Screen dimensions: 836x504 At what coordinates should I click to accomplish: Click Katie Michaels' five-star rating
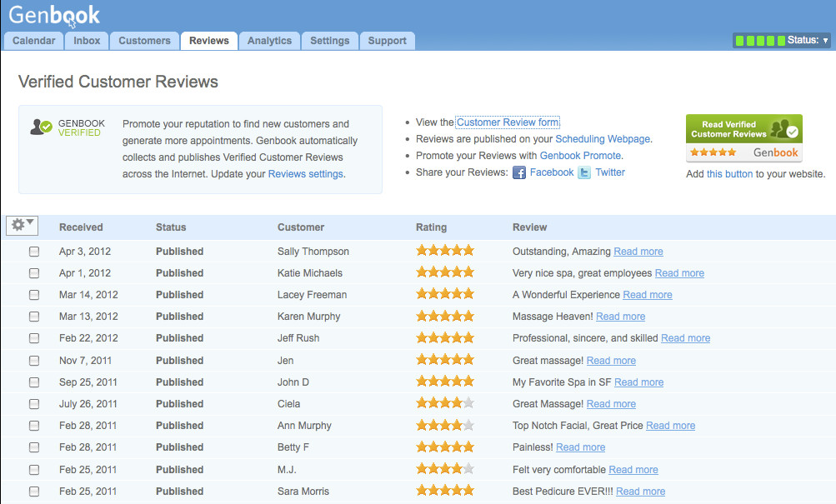point(444,272)
